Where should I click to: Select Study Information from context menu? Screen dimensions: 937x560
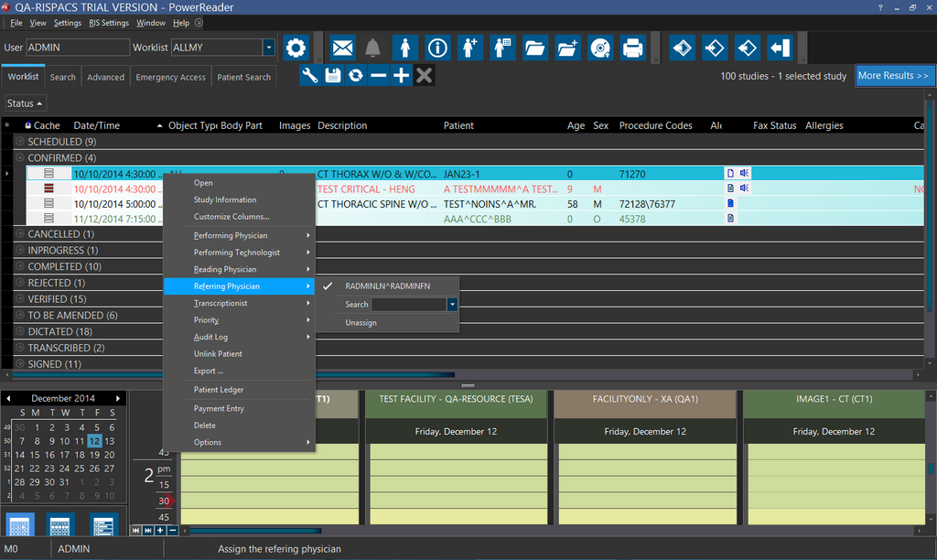coord(225,199)
